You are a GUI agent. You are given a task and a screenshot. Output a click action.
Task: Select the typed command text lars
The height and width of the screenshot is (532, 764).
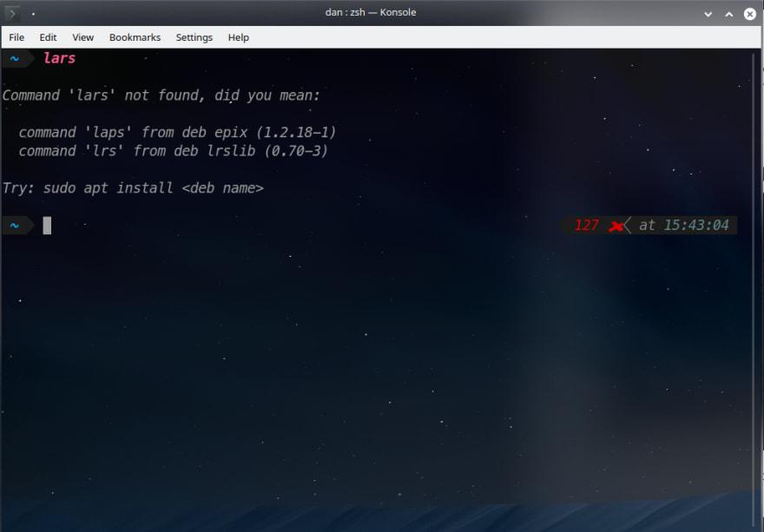point(60,58)
